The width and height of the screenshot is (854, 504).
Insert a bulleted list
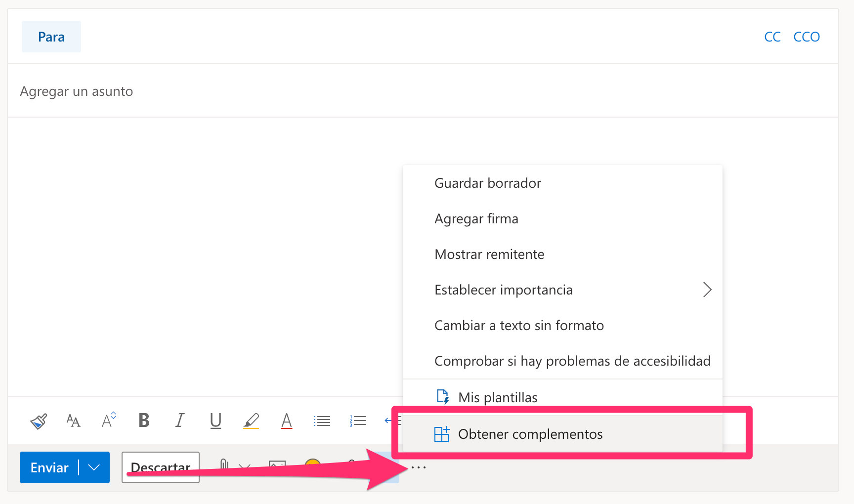pyautogui.click(x=322, y=421)
